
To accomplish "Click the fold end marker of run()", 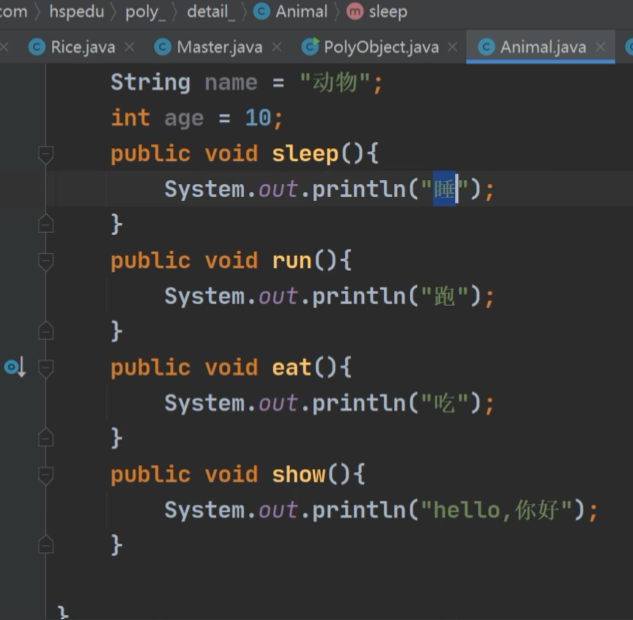I will click(x=46, y=331).
